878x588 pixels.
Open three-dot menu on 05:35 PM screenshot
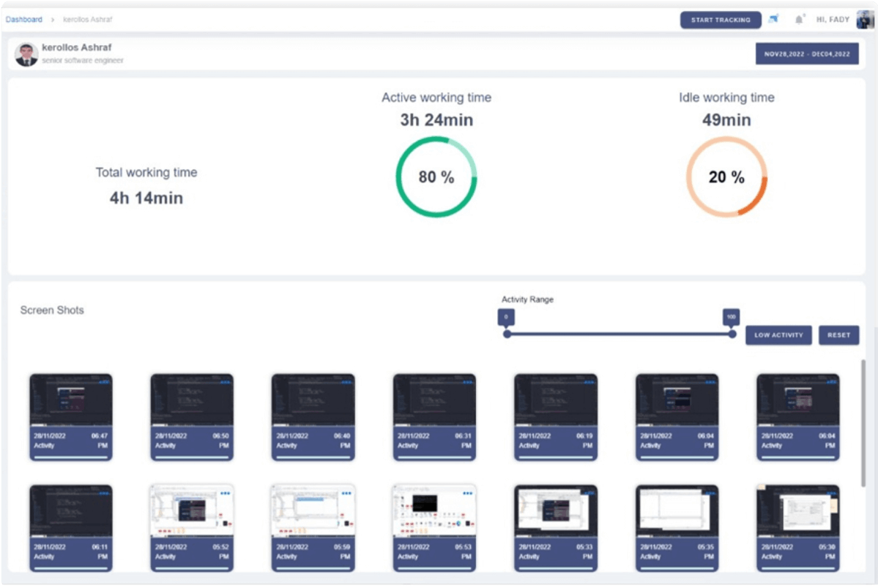(x=710, y=494)
